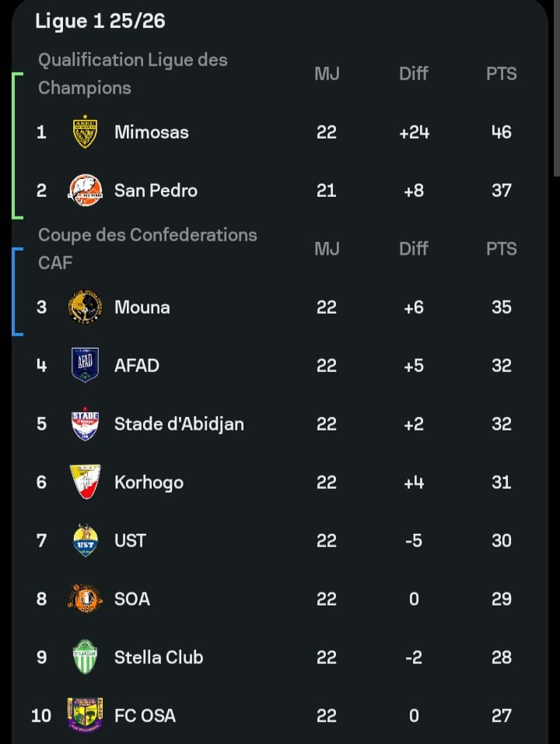Click the Stella Club green crest
560x744 pixels.
coord(85,658)
